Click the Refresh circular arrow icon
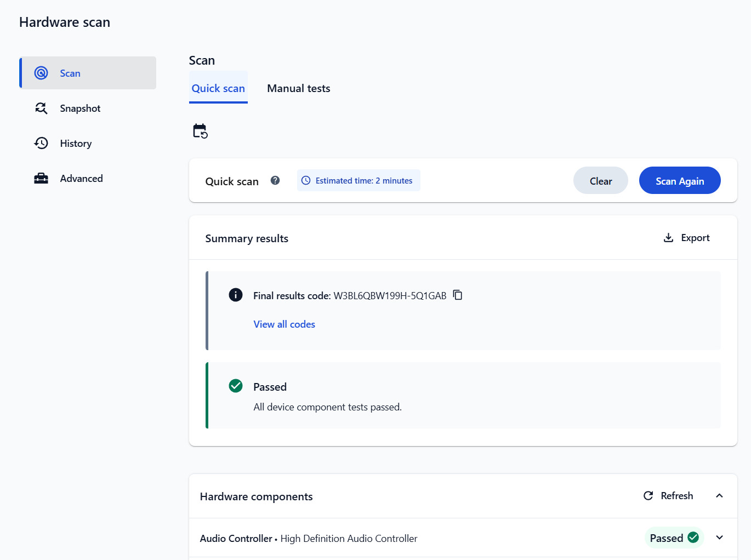This screenshot has width=751, height=560. click(648, 495)
